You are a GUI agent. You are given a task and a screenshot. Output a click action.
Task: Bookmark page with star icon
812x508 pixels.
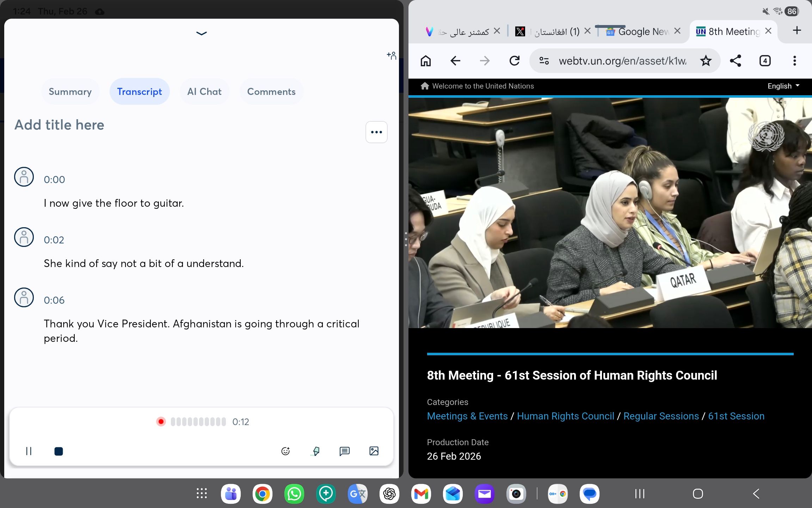pos(706,61)
